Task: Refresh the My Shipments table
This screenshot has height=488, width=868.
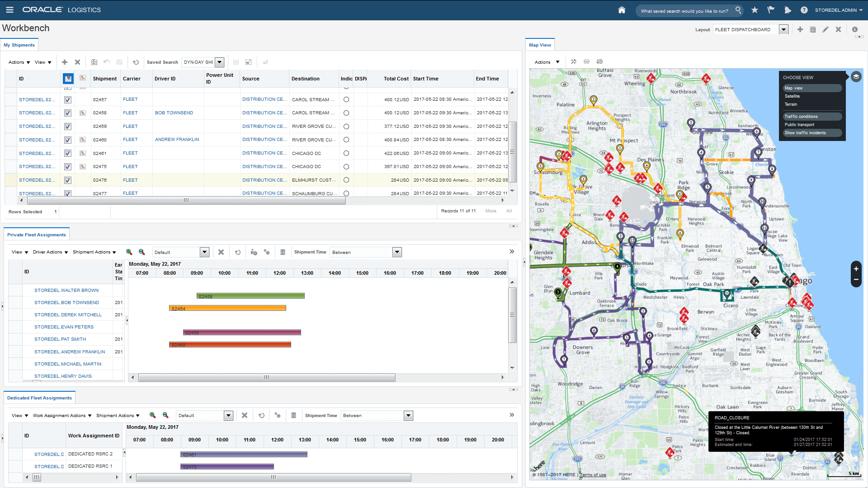Action: click(x=136, y=62)
